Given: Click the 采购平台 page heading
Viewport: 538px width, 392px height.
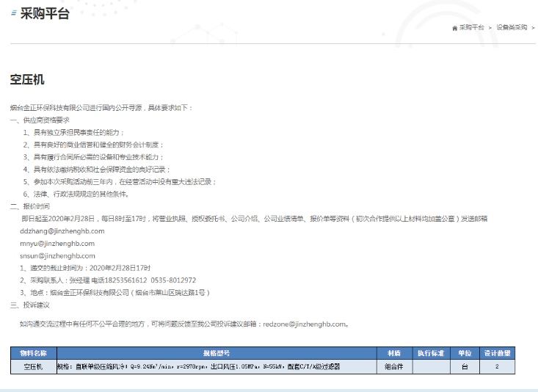Looking at the screenshot, I should click(x=44, y=13).
